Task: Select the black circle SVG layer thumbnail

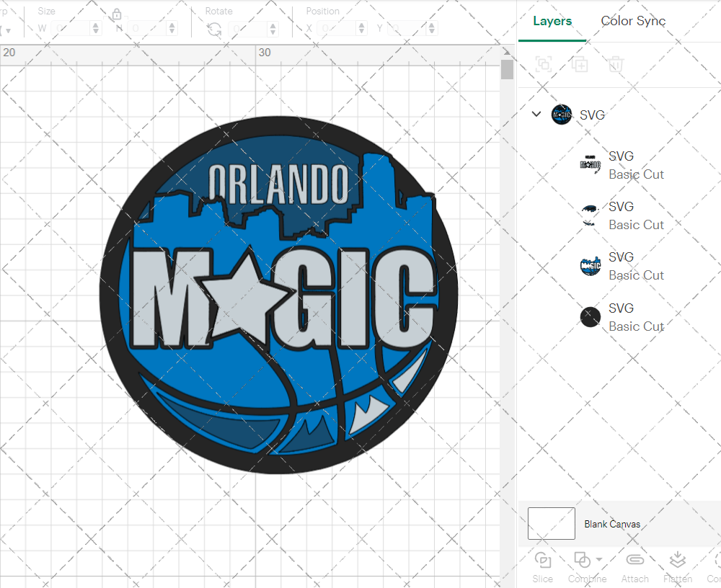Action: click(590, 317)
